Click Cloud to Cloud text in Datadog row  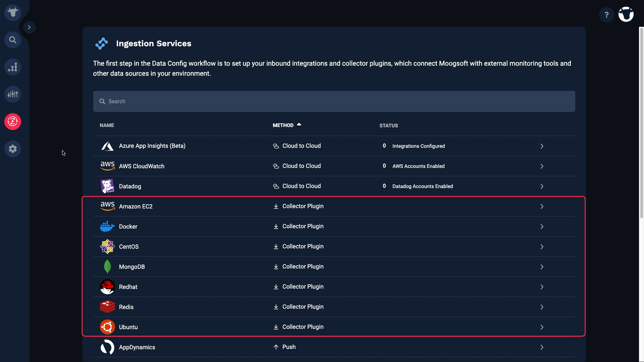click(x=302, y=186)
